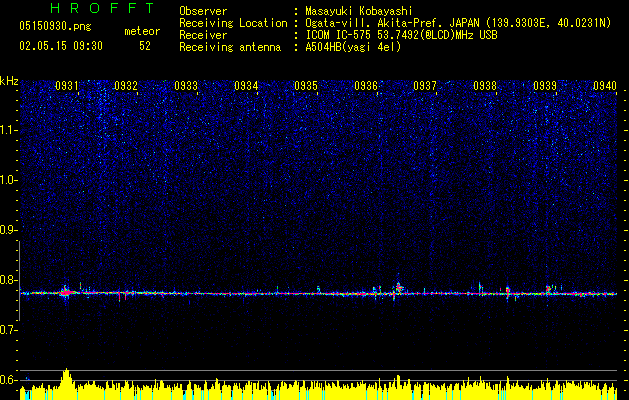Click the 0.8 kHz axis label
This screenshot has width=629, height=400.
point(8,280)
